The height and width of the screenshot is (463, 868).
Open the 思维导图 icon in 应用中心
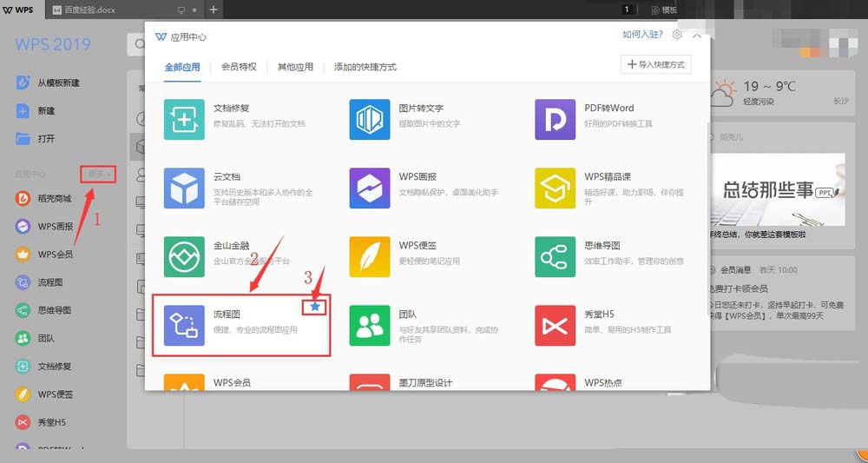(556, 257)
